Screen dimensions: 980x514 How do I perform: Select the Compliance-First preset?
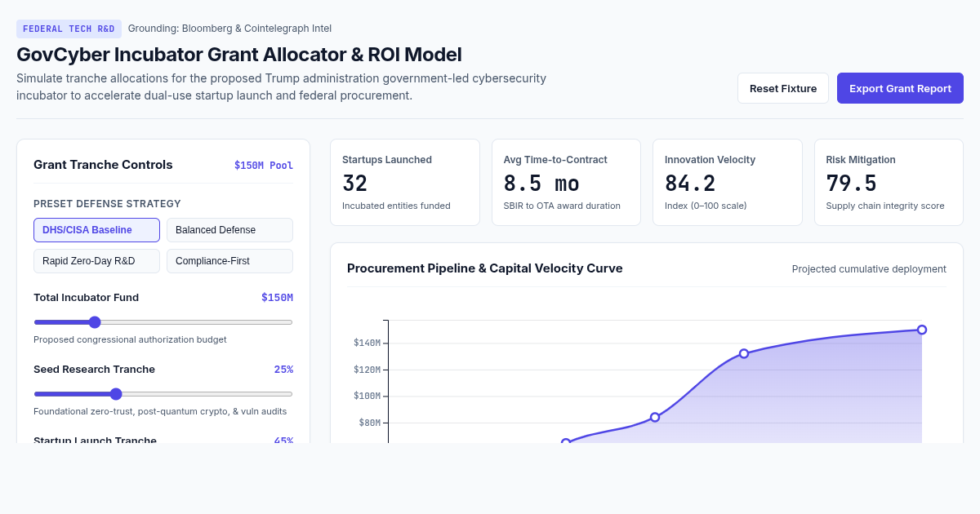click(229, 261)
